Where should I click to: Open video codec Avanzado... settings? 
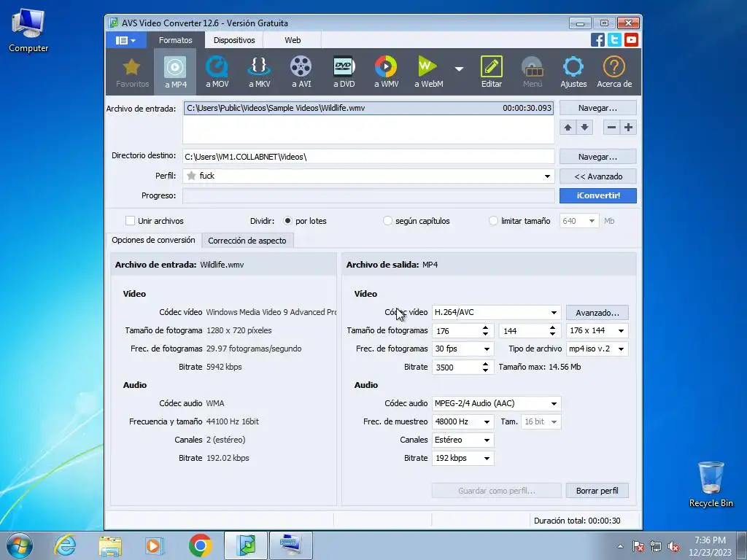pyautogui.click(x=597, y=313)
